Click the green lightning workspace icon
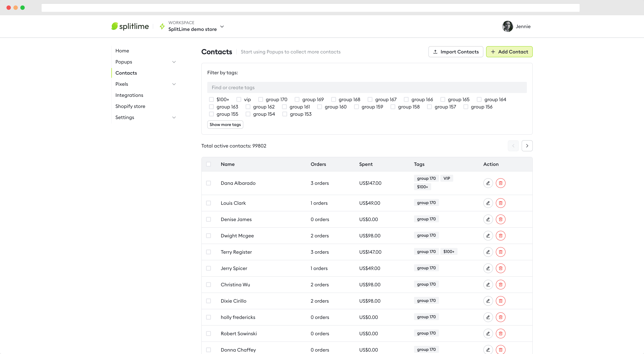 tap(162, 26)
